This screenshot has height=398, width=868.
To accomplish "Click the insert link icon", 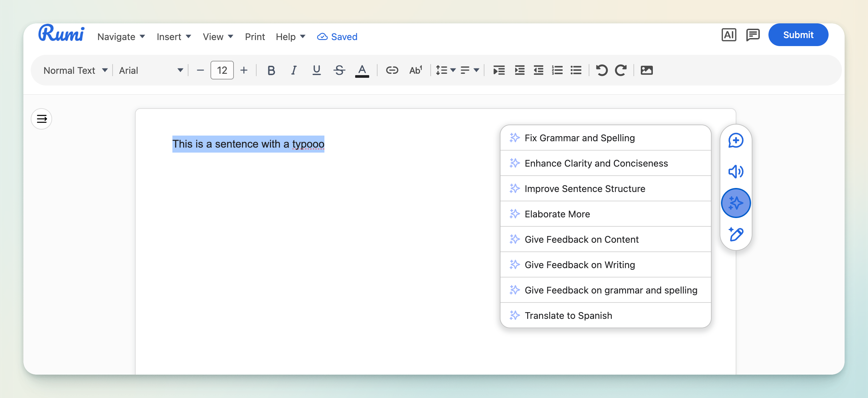I will (x=392, y=70).
